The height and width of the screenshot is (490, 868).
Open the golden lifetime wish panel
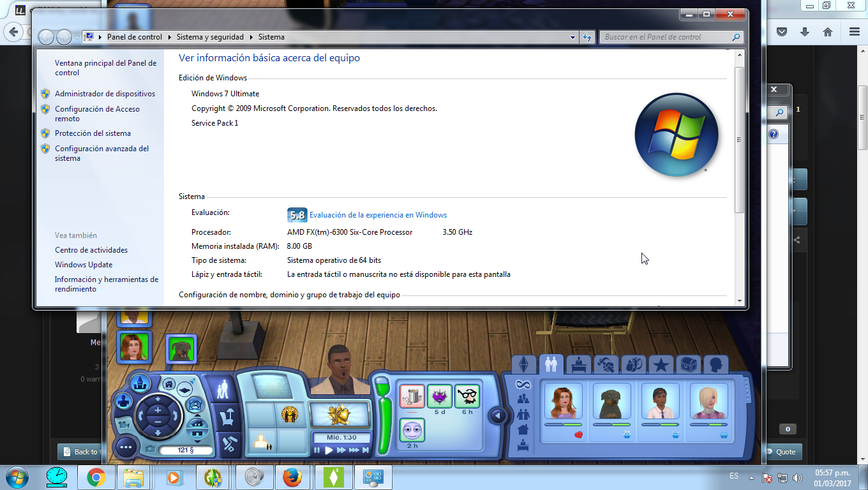click(x=339, y=415)
